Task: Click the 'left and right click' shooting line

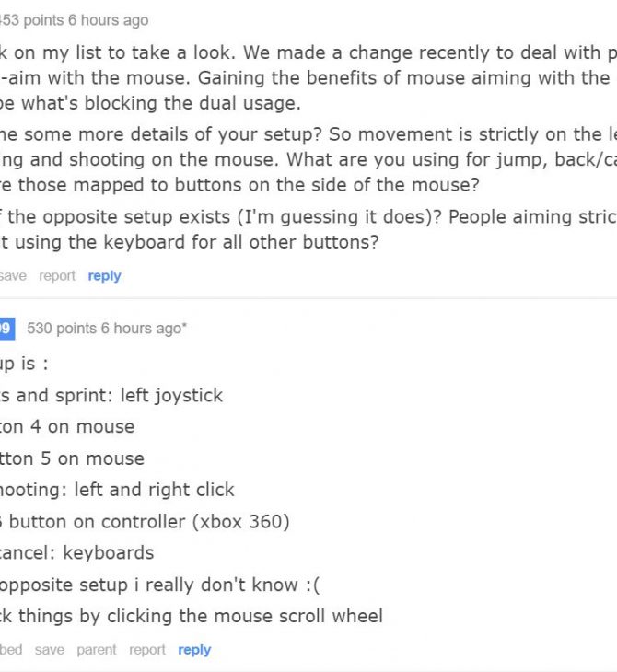Action: (117, 490)
